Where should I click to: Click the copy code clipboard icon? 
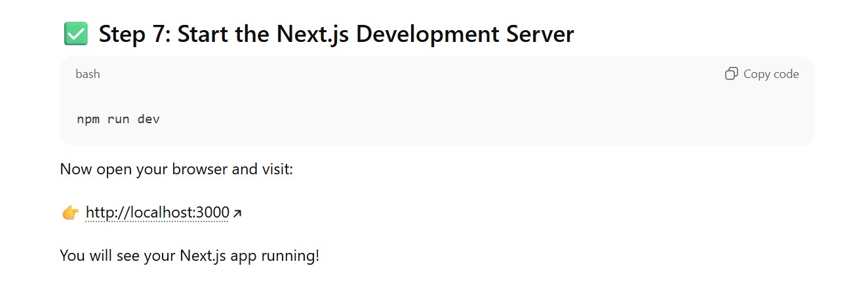[731, 74]
